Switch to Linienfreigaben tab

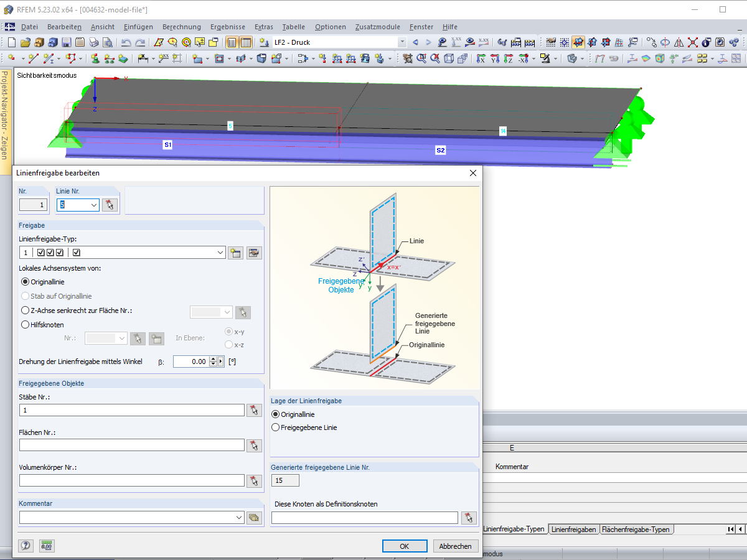tap(574, 530)
